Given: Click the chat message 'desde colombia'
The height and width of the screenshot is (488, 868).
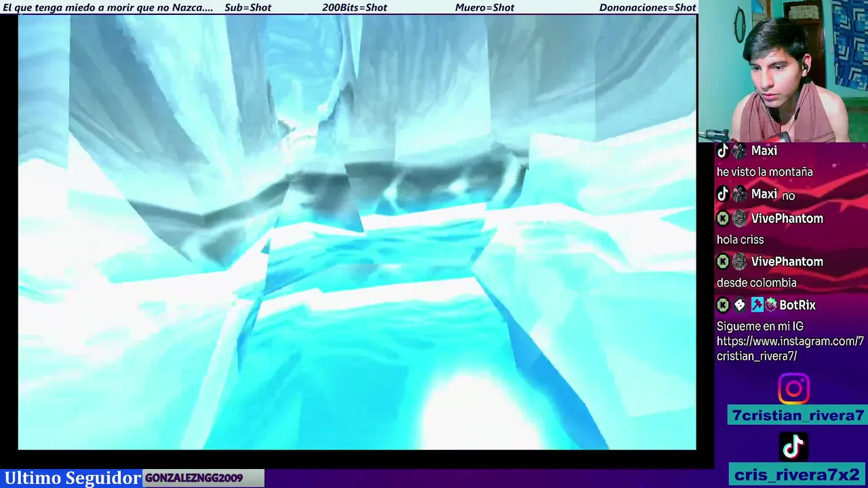Looking at the screenshot, I should [756, 283].
